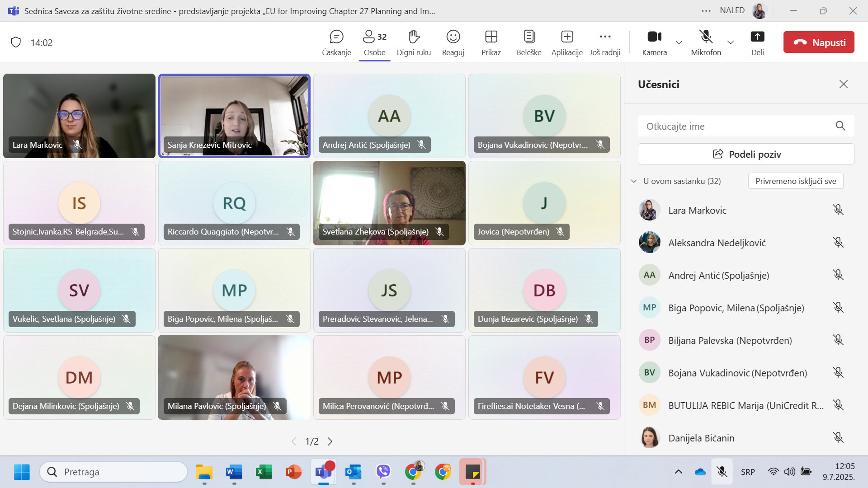Leave meeting with Napusti button
This screenshot has height=488, width=868.
[x=819, y=42]
